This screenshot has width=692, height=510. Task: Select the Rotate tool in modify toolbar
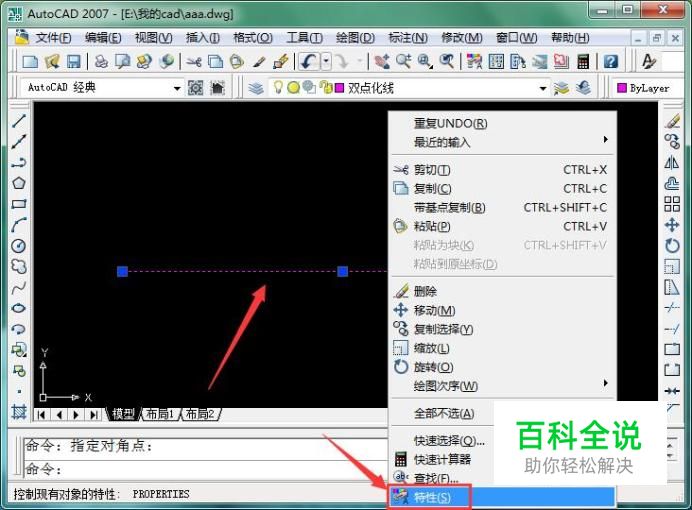click(672, 246)
